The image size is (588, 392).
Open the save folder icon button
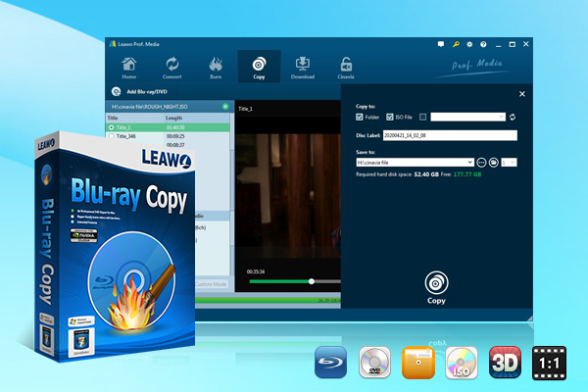pos(494,163)
